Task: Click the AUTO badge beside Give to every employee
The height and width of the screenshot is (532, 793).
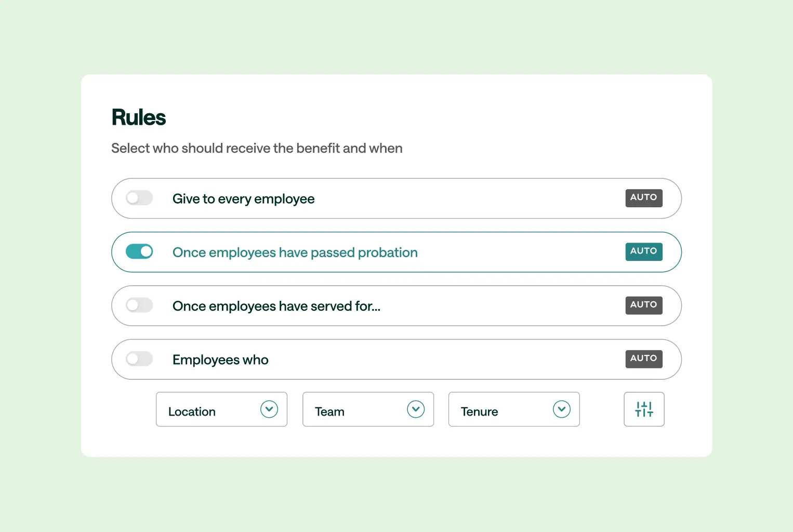Action: (x=644, y=198)
